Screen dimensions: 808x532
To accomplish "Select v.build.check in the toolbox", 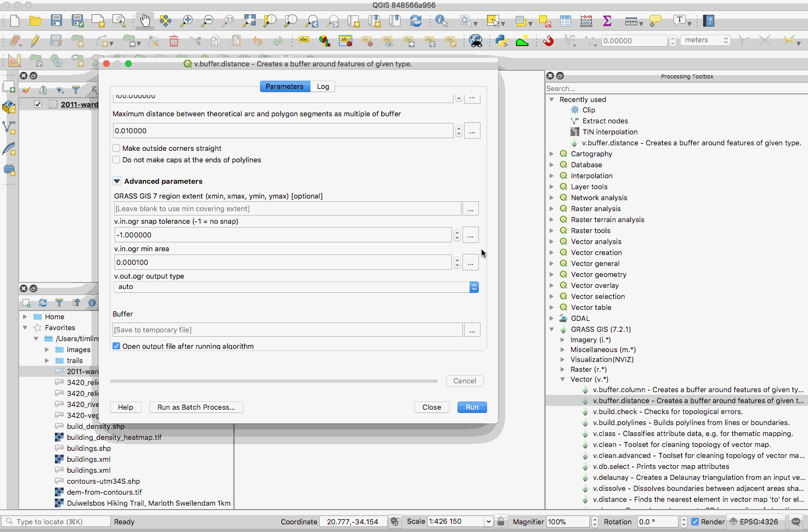I will pos(668,411).
